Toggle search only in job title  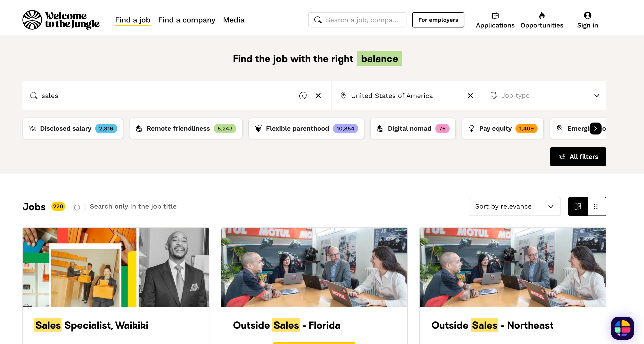(79, 207)
